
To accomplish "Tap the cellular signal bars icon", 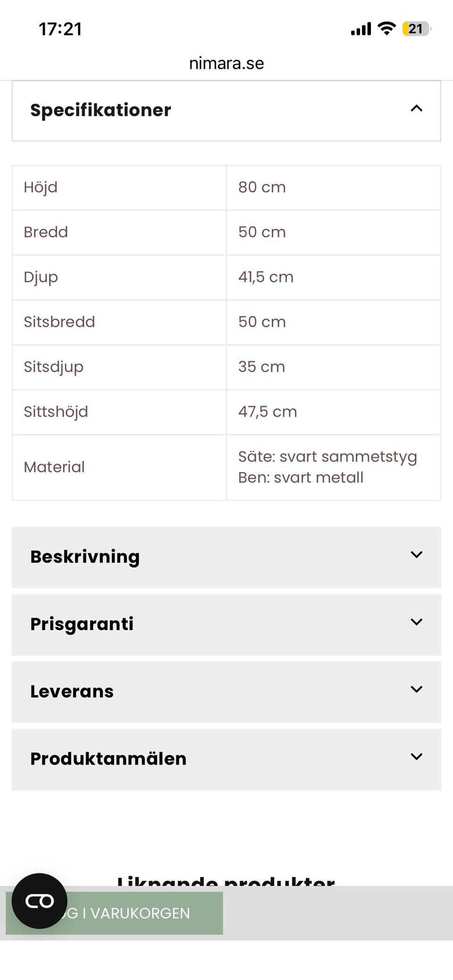I will [361, 29].
